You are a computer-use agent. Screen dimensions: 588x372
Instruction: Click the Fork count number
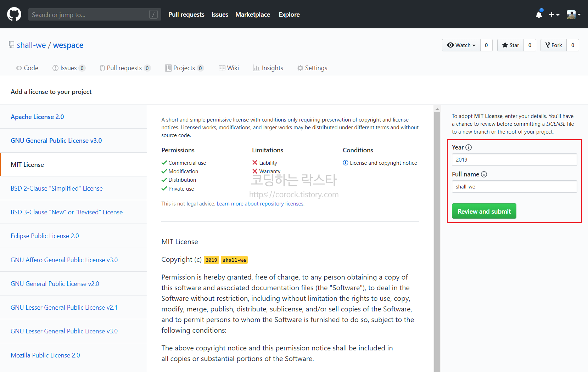click(573, 45)
